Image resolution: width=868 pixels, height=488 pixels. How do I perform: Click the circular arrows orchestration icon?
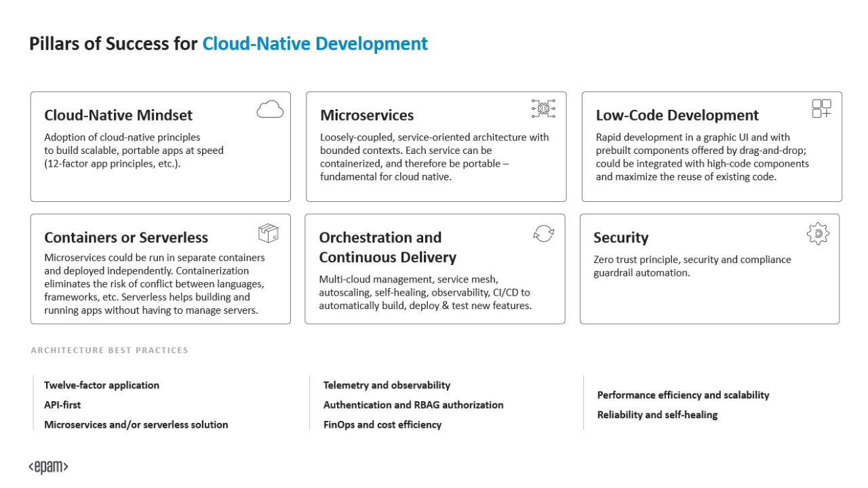coord(544,234)
